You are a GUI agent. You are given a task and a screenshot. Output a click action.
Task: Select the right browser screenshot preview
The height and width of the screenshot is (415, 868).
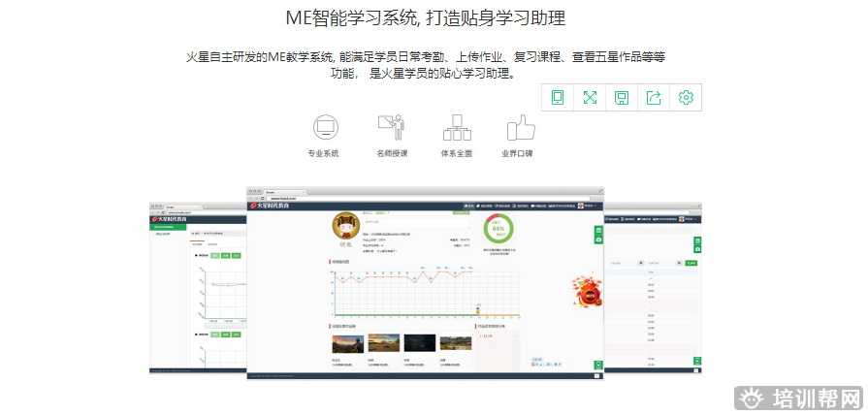(x=653, y=289)
